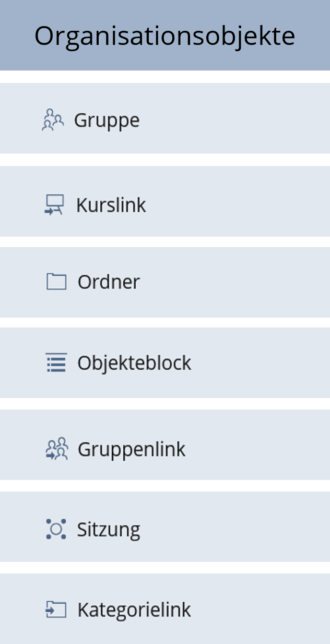Click the Gruppe row in Organisationsobjekte
Screen dimensions: 330x644
coord(165,119)
